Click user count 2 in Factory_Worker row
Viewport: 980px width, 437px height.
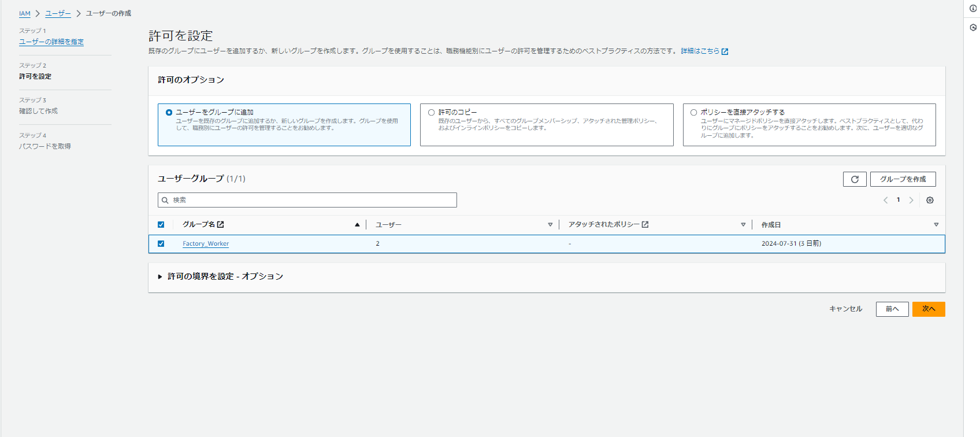[377, 243]
